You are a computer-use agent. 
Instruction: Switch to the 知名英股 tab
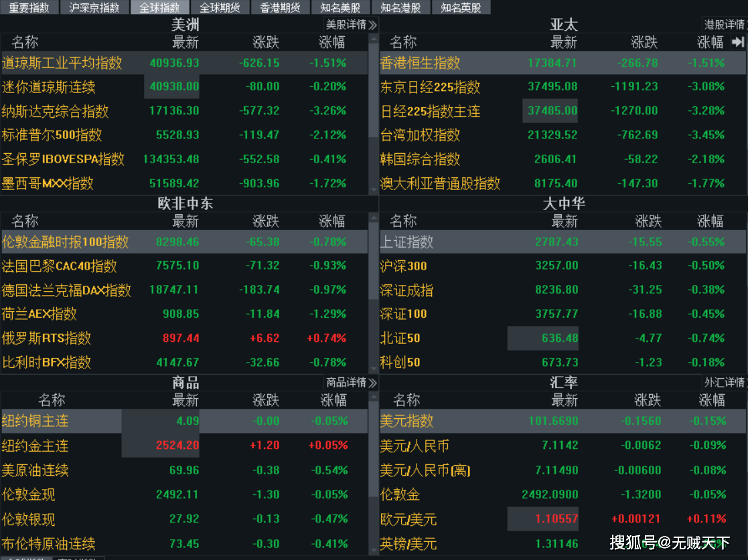coord(461,7)
